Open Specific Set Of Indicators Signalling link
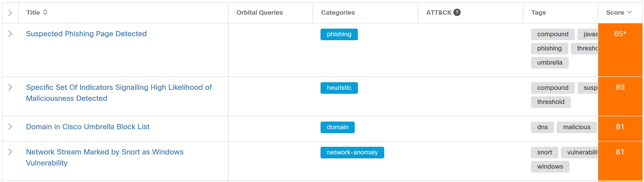This screenshot has height=182, width=644. coord(119,87)
